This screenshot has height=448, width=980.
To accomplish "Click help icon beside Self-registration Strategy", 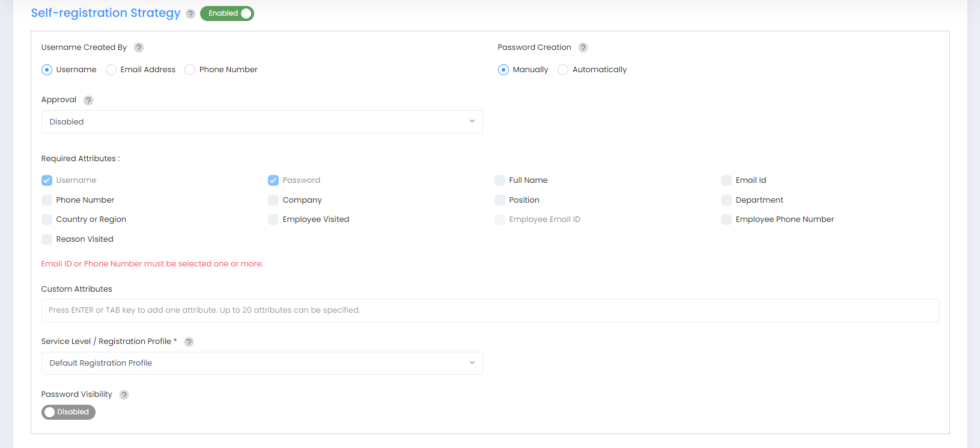I will point(190,14).
